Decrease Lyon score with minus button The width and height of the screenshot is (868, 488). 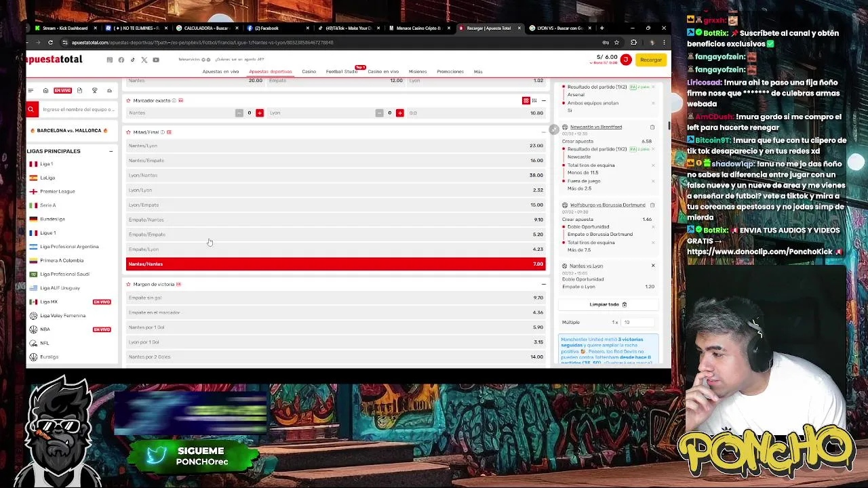(379, 113)
